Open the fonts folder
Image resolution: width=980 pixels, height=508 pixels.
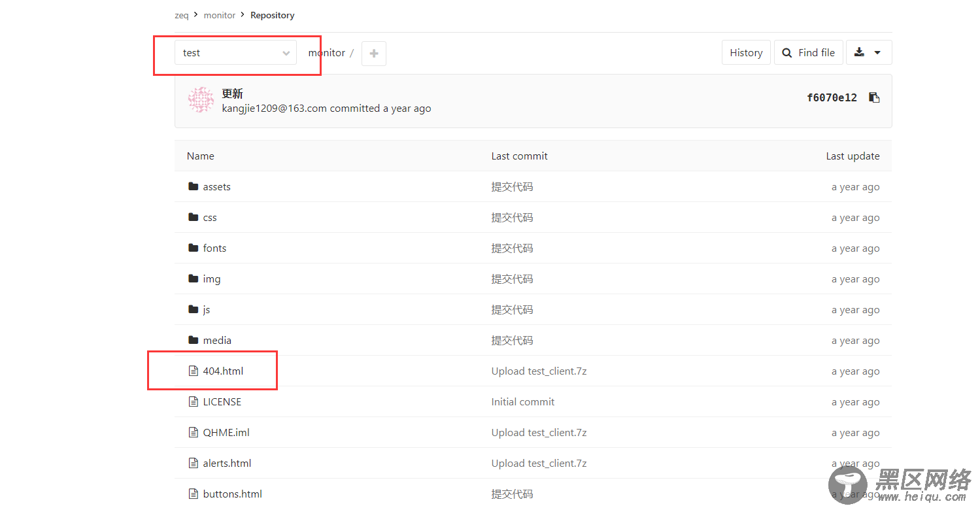click(214, 248)
